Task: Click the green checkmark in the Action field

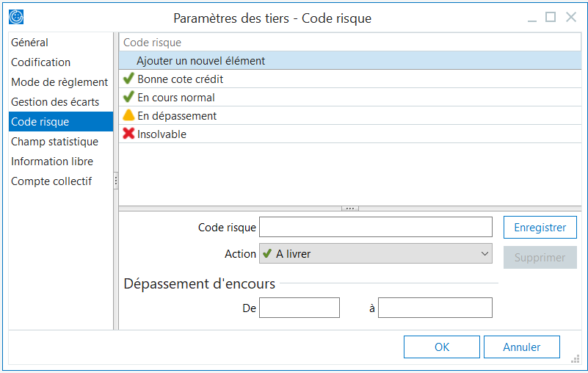Action: [x=267, y=254]
